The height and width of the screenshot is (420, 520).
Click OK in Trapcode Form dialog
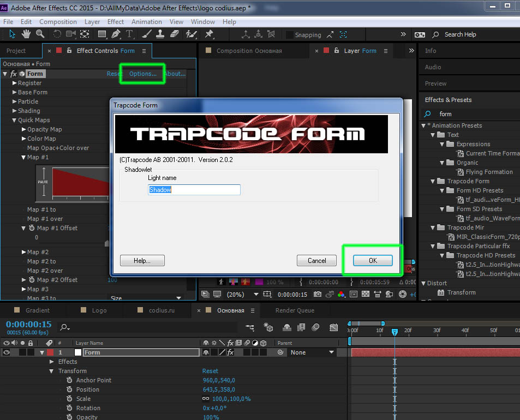click(x=373, y=261)
